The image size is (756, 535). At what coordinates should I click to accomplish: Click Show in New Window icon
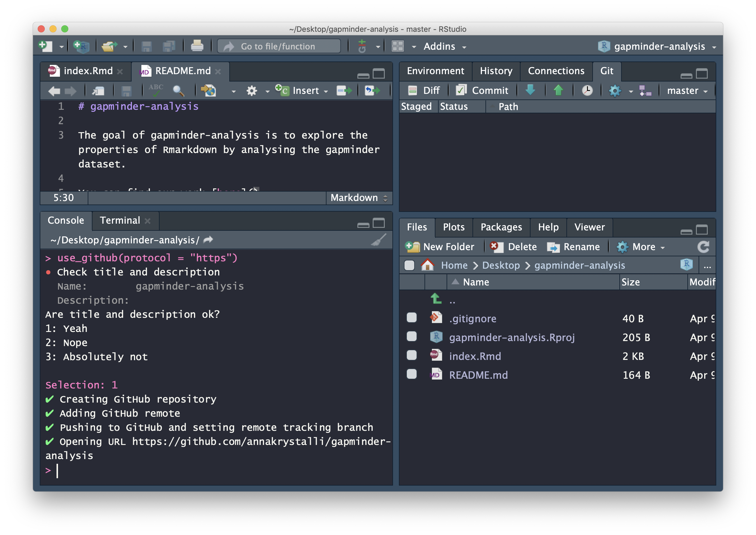[x=98, y=91]
